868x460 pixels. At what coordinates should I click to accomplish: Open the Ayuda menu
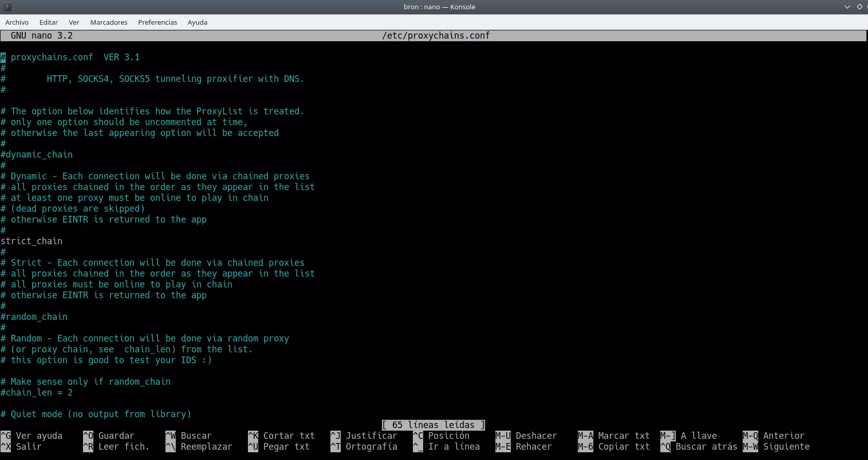pyautogui.click(x=197, y=22)
